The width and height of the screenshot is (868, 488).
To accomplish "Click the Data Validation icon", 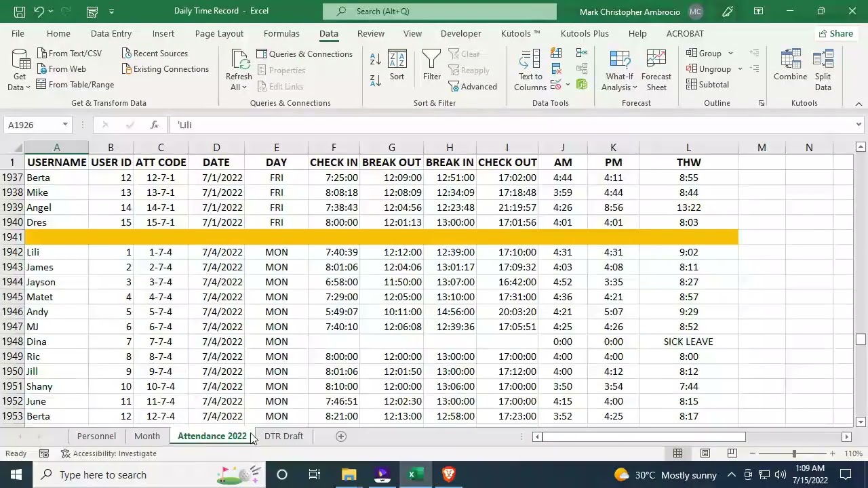I will pos(555,85).
